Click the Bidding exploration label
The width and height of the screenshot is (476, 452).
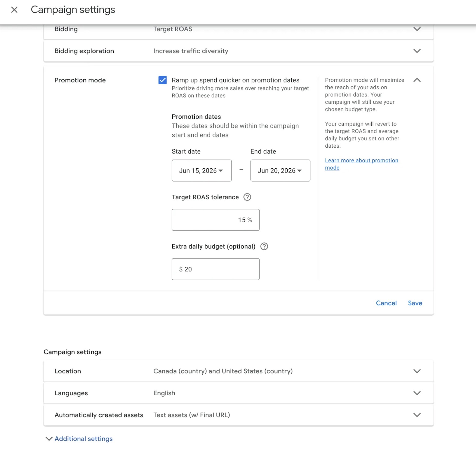point(84,51)
